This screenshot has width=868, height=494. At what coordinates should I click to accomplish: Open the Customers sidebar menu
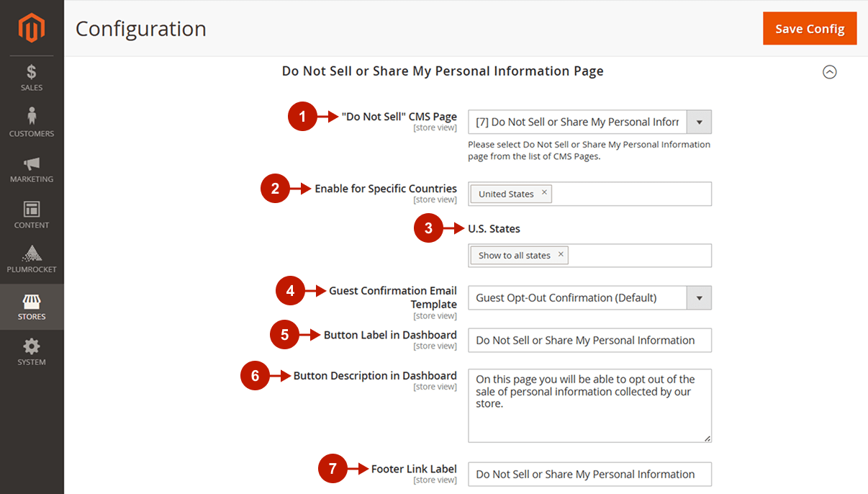click(x=32, y=124)
